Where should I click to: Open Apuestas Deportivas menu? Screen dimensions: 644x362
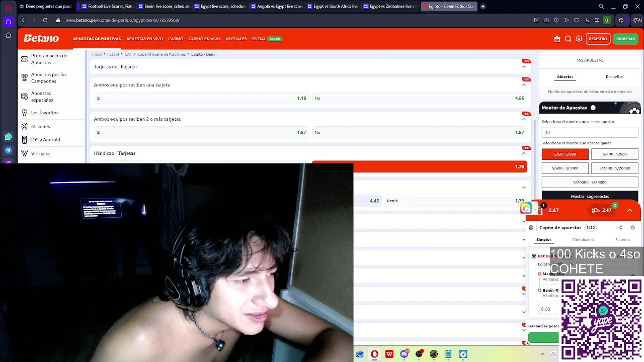[x=97, y=39]
